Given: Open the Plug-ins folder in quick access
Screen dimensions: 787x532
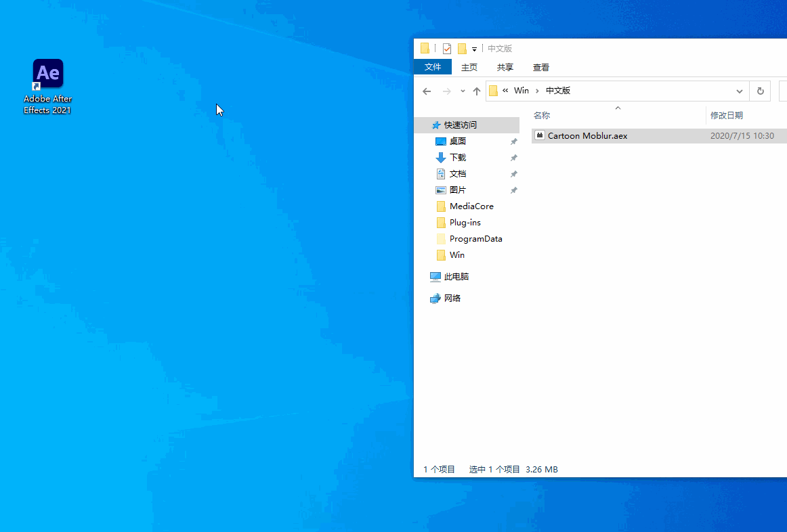Looking at the screenshot, I should click(465, 223).
